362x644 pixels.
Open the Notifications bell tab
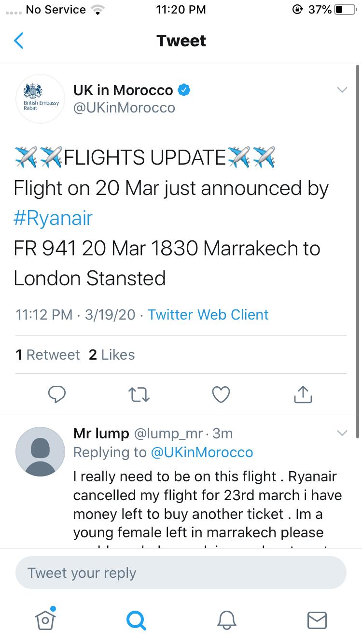[x=226, y=619]
